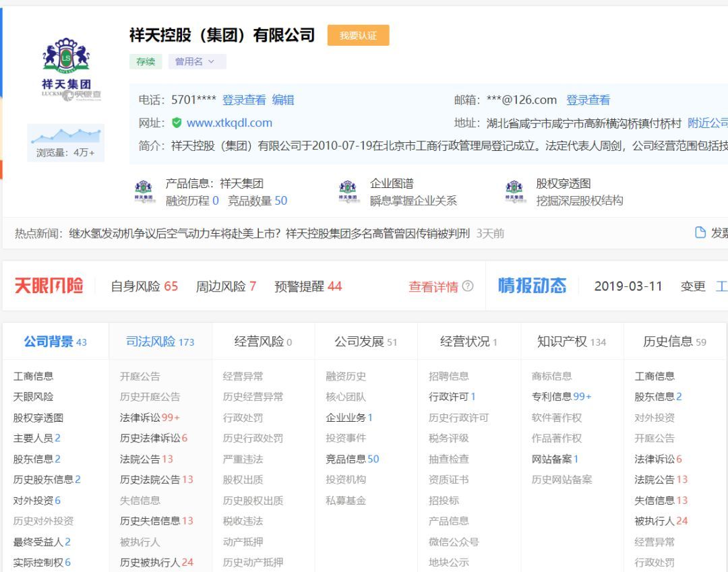Image resolution: width=728 pixels, height=572 pixels.
Task: Open 股权穿透图 title link
Action: 563,183
